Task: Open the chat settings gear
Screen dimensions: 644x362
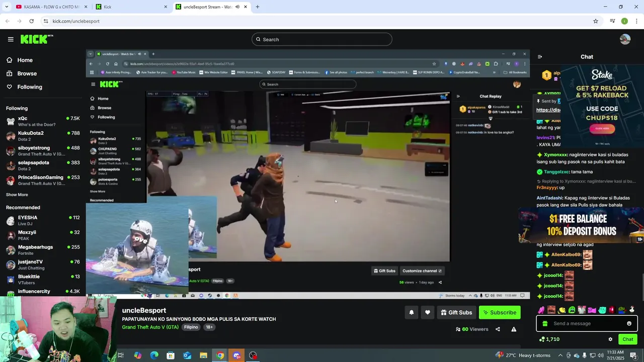Action: 610,339
